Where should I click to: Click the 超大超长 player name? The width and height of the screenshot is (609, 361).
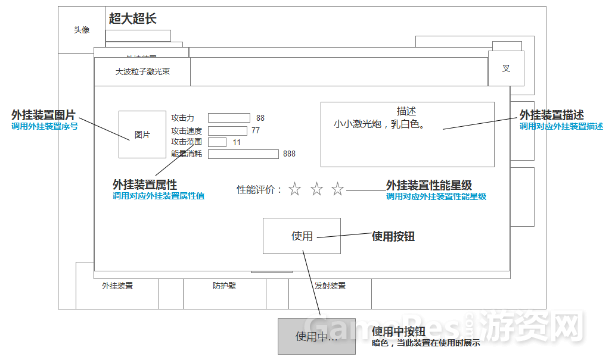(x=132, y=18)
